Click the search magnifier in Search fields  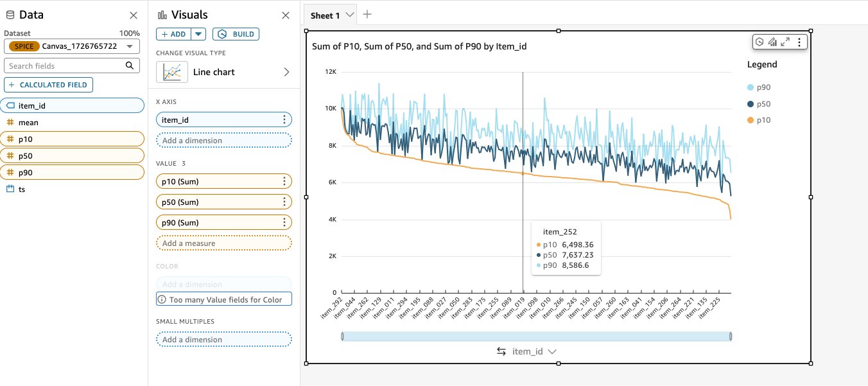(129, 66)
